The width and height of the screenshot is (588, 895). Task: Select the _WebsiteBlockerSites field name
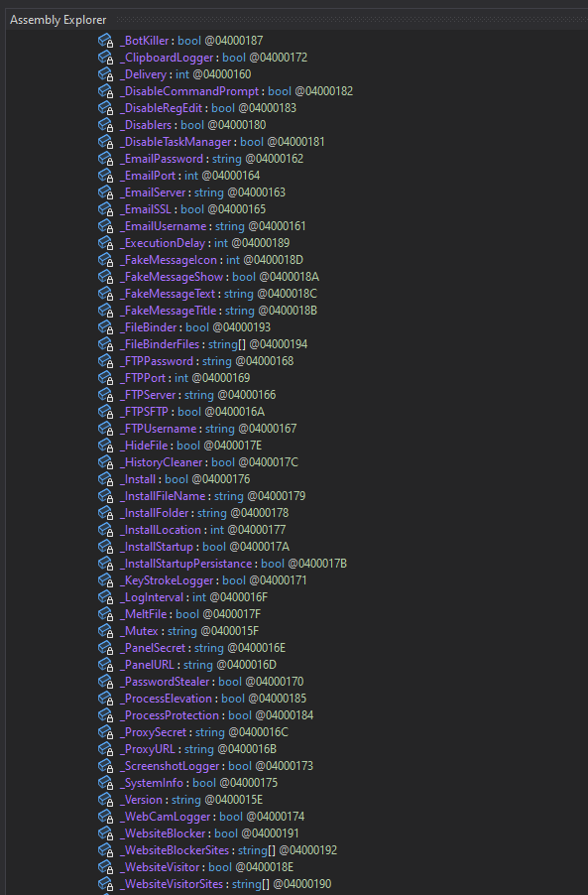175,850
